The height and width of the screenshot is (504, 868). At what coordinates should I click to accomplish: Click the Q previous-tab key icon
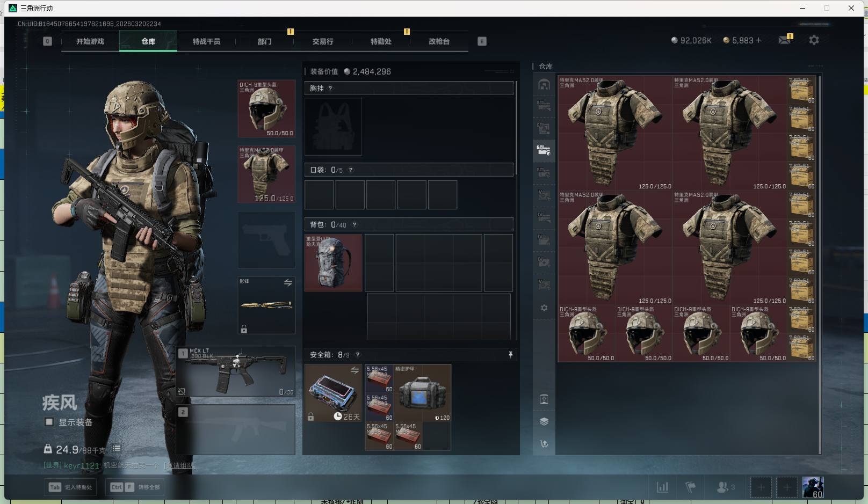(47, 41)
